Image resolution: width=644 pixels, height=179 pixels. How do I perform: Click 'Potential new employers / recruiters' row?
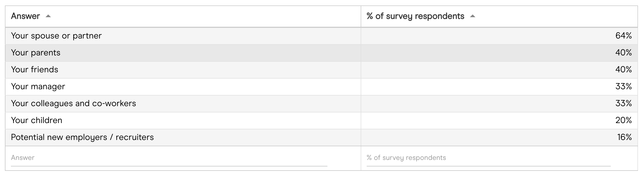pos(82,137)
